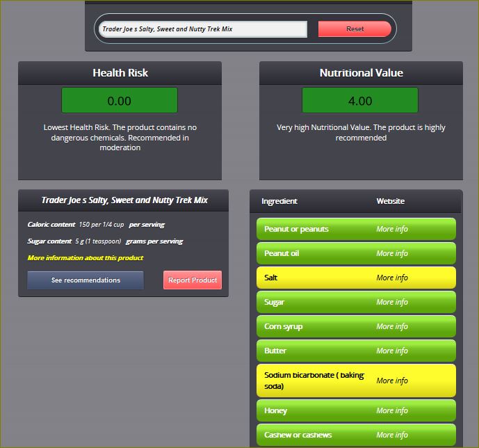Viewport: 479px width, 448px height.
Task: Open More information about this product link
Action: (x=86, y=257)
